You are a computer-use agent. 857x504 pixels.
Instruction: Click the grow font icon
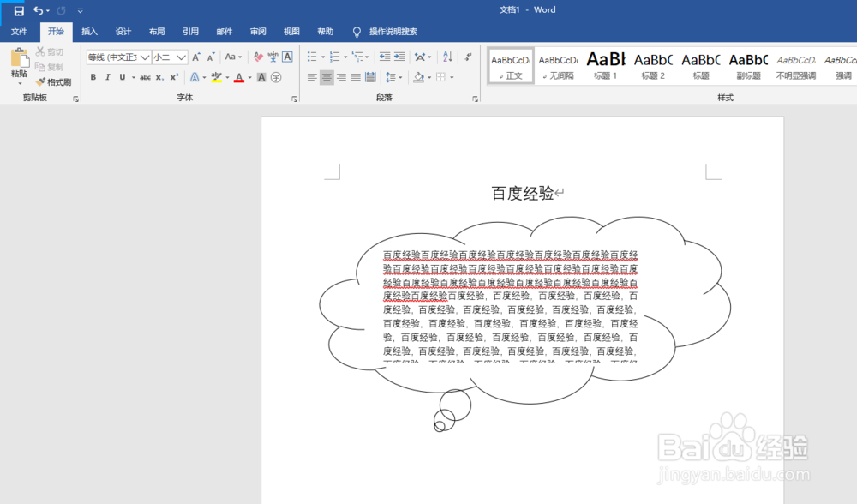point(196,57)
